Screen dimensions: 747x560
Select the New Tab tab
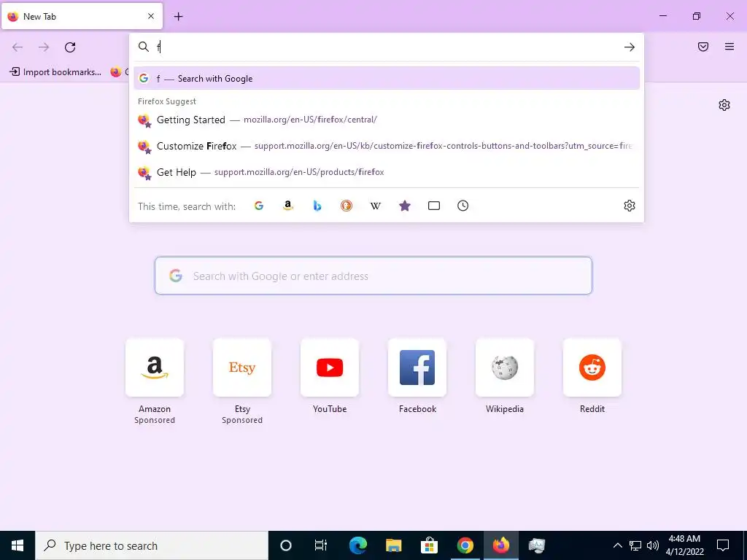click(82, 16)
